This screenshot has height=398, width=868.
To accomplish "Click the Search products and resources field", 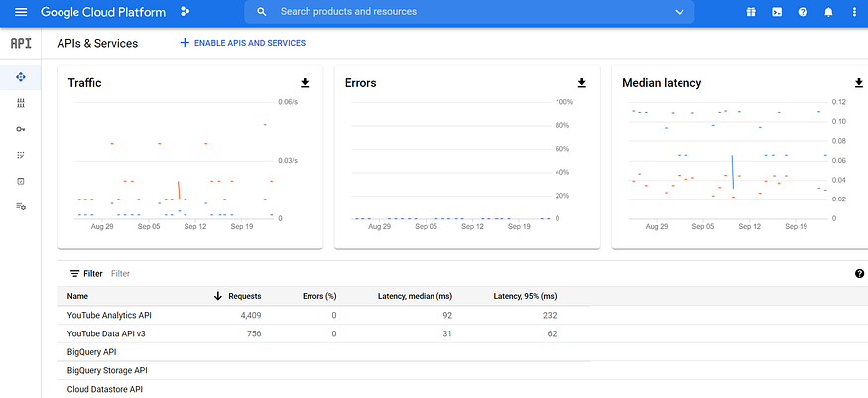I will click(469, 12).
